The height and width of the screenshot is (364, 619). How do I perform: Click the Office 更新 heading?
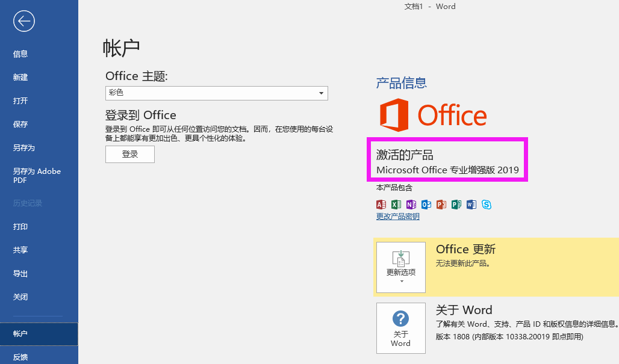click(465, 249)
